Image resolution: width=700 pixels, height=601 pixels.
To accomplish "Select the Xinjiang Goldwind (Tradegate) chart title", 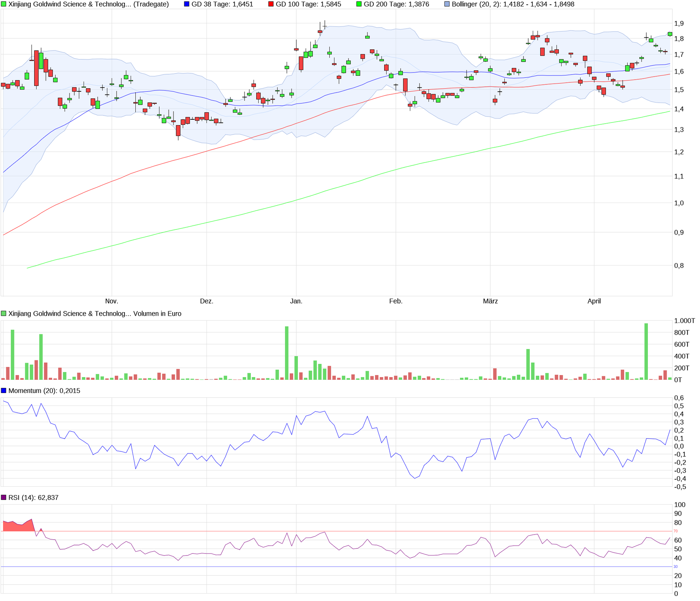I will point(88,4).
